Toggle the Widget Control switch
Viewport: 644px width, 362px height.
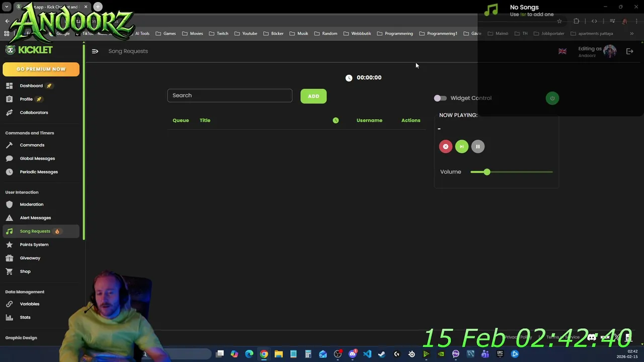coord(440,98)
